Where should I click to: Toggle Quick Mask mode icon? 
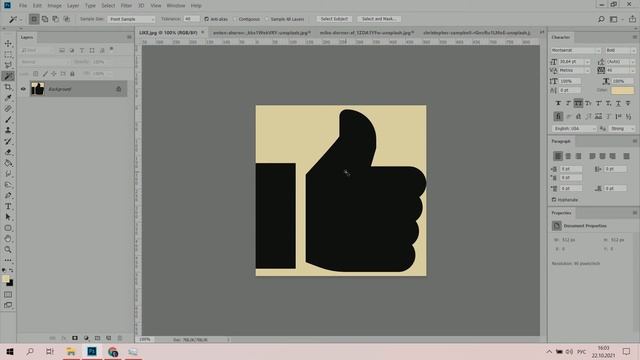point(8,294)
